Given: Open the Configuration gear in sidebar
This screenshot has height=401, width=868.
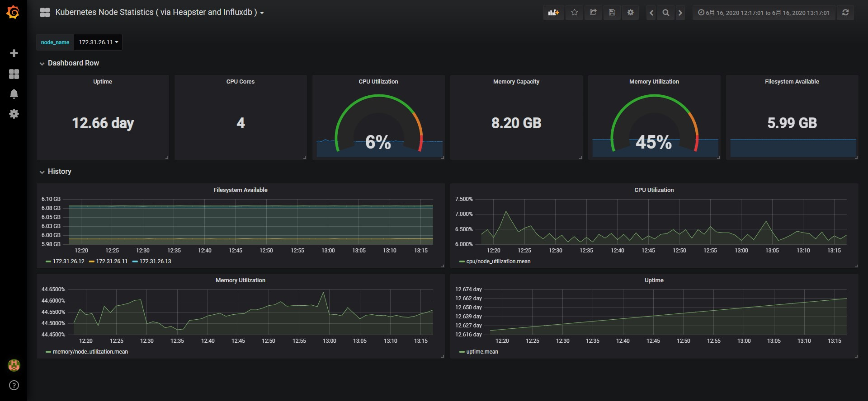Looking at the screenshot, I should click(14, 114).
